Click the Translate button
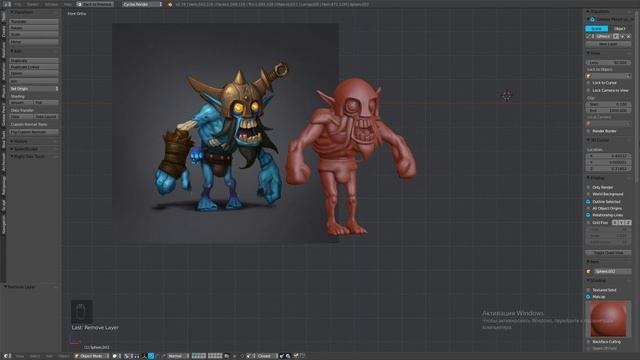The height and width of the screenshot is (360, 640). click(x=34, y=21)
